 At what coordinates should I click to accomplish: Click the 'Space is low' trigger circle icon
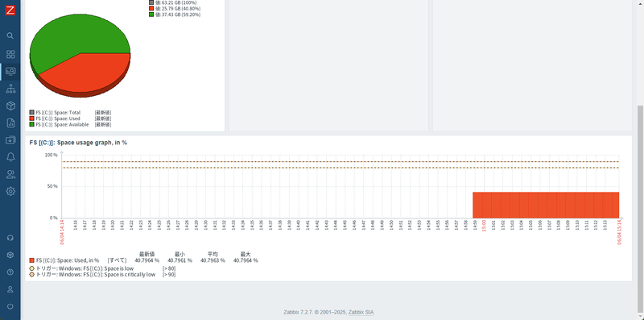31,268
